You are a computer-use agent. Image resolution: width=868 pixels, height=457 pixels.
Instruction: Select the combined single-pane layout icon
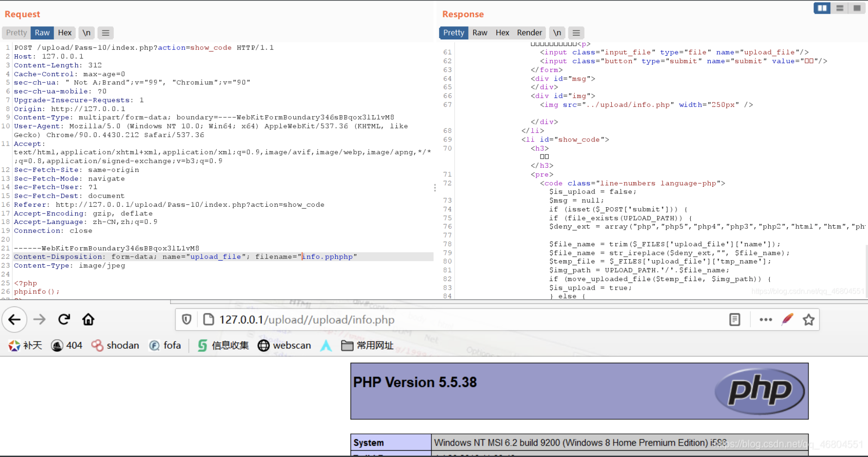(857, 8)
